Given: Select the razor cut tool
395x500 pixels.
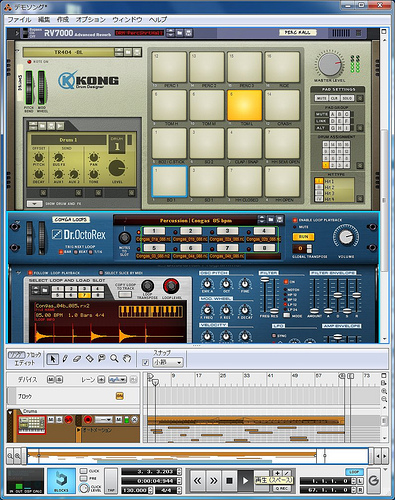Looking at the screenshot, I should (x=89, y=359).
